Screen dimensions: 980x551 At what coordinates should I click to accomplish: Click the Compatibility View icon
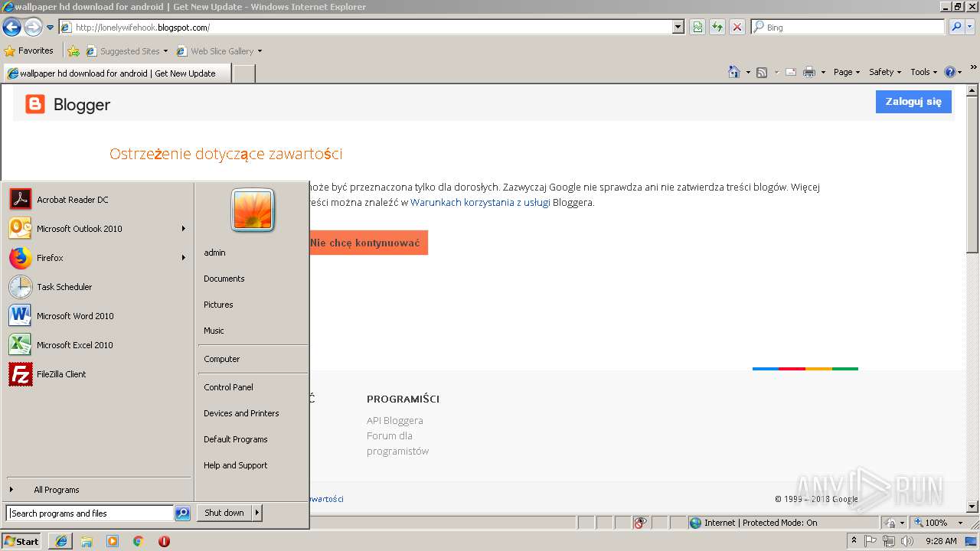point(697,27)
